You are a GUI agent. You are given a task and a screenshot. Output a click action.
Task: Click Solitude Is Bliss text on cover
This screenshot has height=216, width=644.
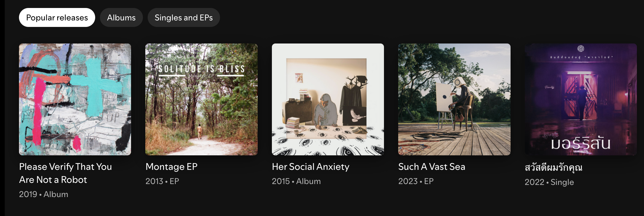point(201,69)
